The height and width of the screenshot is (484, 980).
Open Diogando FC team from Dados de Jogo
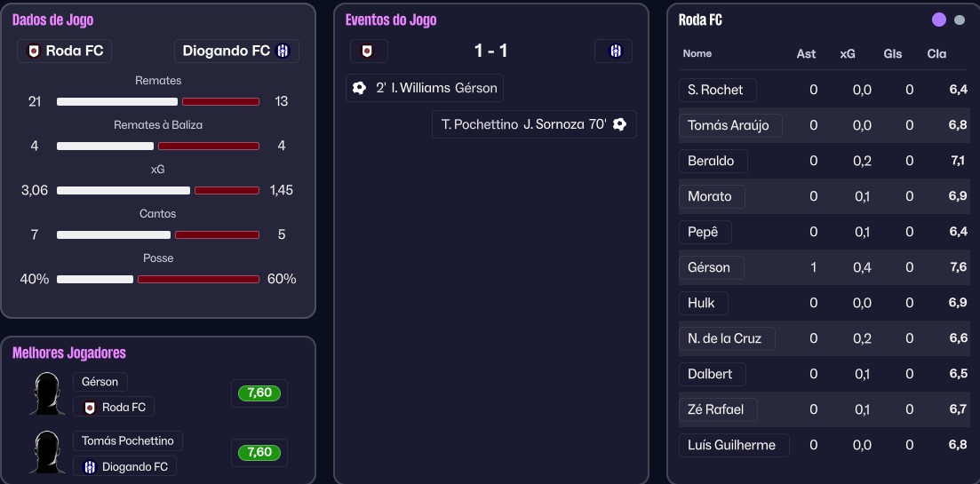click(236, 51)
